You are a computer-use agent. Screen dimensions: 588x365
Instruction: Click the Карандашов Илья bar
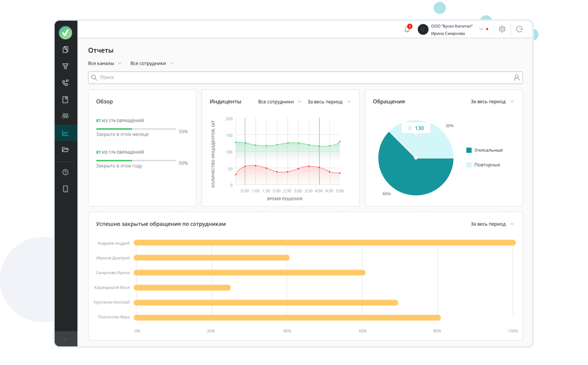182,288
